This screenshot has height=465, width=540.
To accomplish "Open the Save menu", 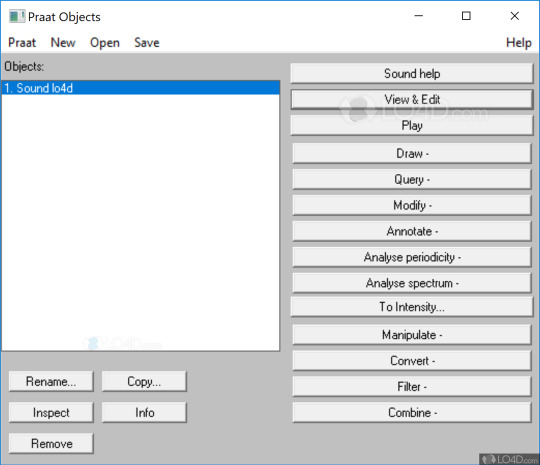I will click(x=147, y=43).
